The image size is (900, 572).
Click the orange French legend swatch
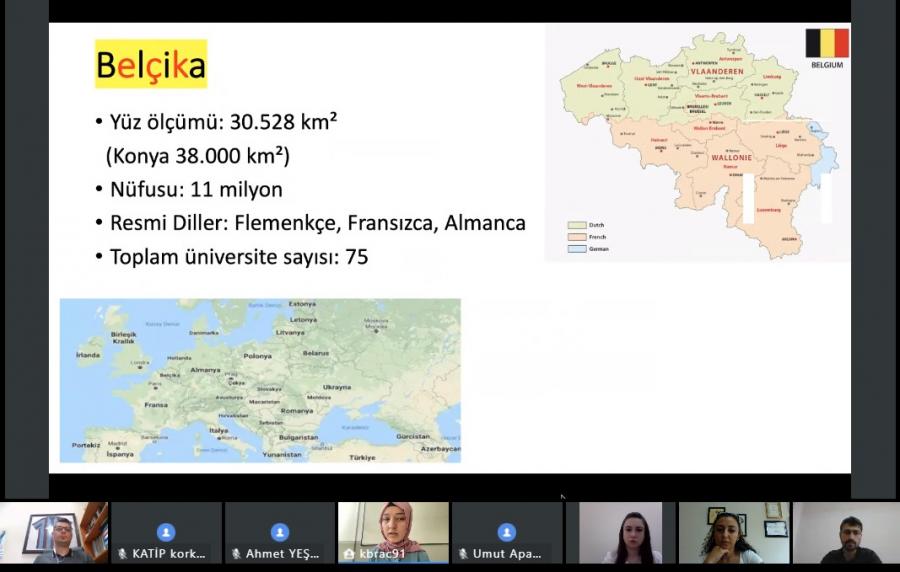[x=575, y=237]
